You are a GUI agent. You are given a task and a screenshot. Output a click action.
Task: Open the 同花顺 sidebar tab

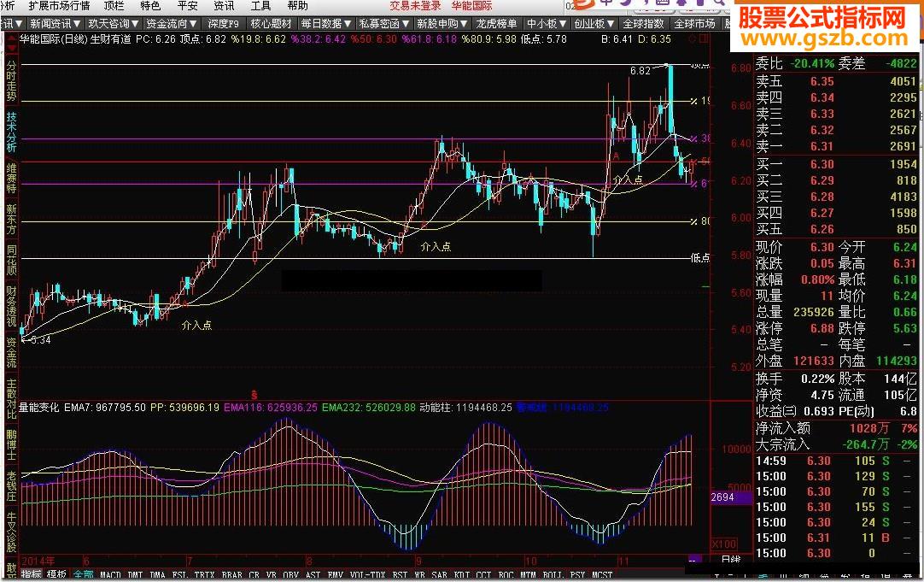point(11,260)
